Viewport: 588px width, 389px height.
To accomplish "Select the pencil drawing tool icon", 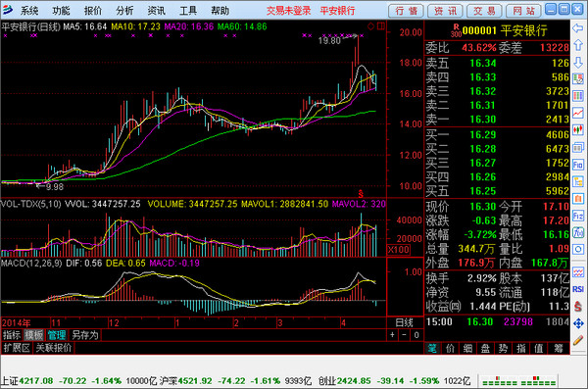I will point(578,340).
